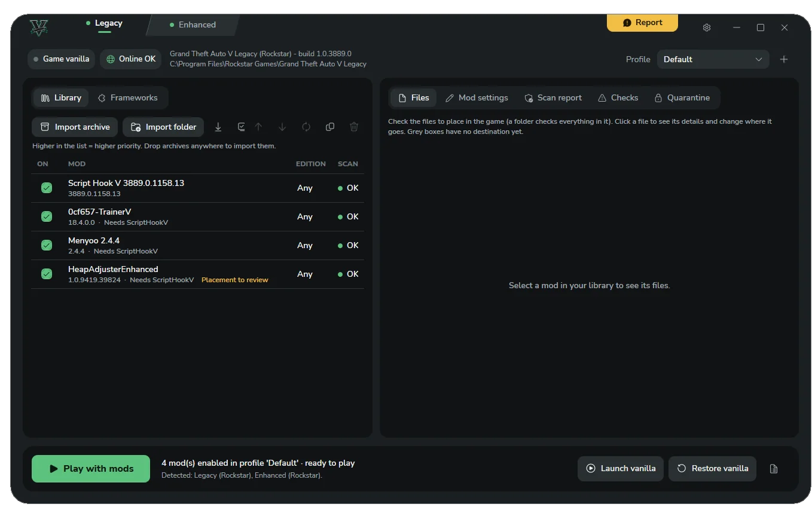Image resolution: width=812 pixels, height=513 pixels.
Task: Open the Mod settings tab
Action: [477, 97]
